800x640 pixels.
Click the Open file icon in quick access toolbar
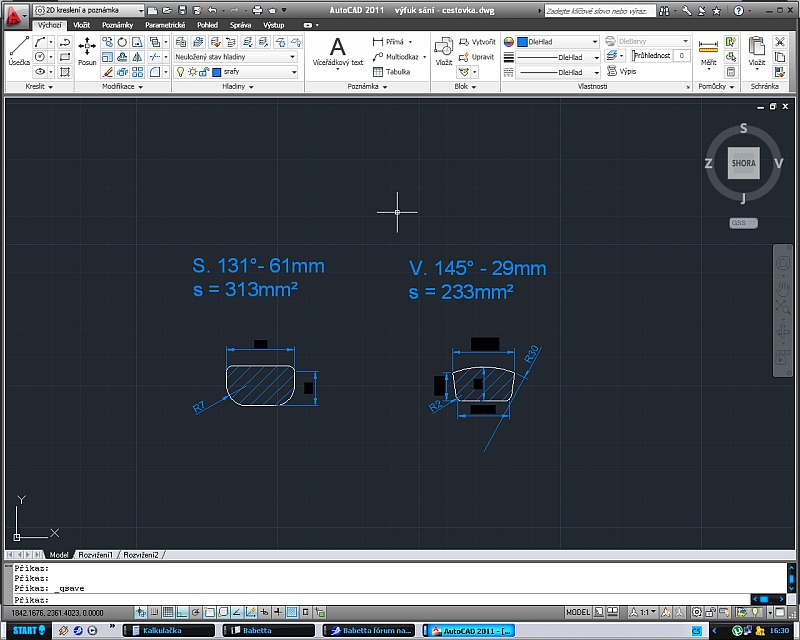[167, 10]
